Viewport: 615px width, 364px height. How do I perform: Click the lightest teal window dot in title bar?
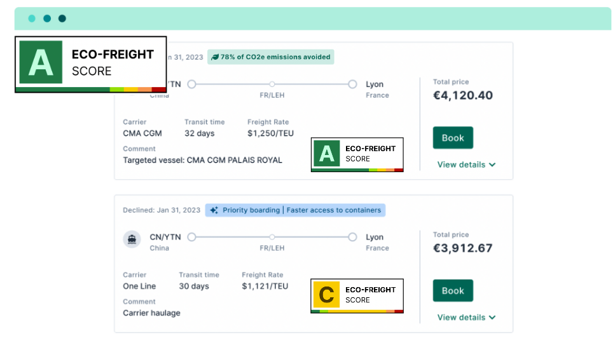(32, 18)
